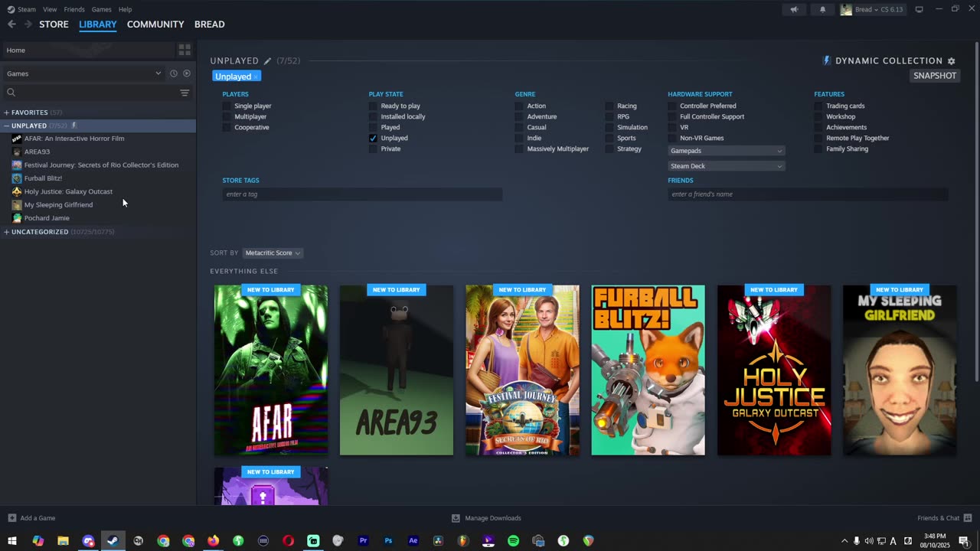The width and height of the screenshot is (980, 551).
Task: Click the Snapshot button
Action: (x=935, y=76)
